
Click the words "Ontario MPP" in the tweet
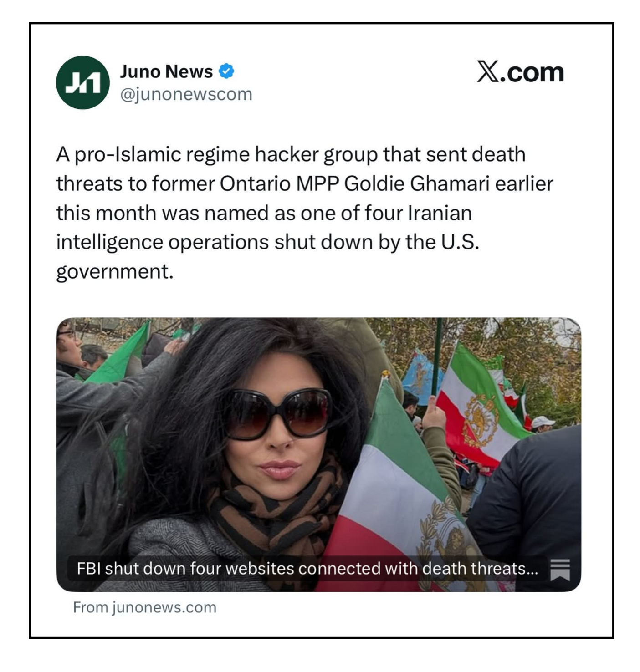[279, 183]
